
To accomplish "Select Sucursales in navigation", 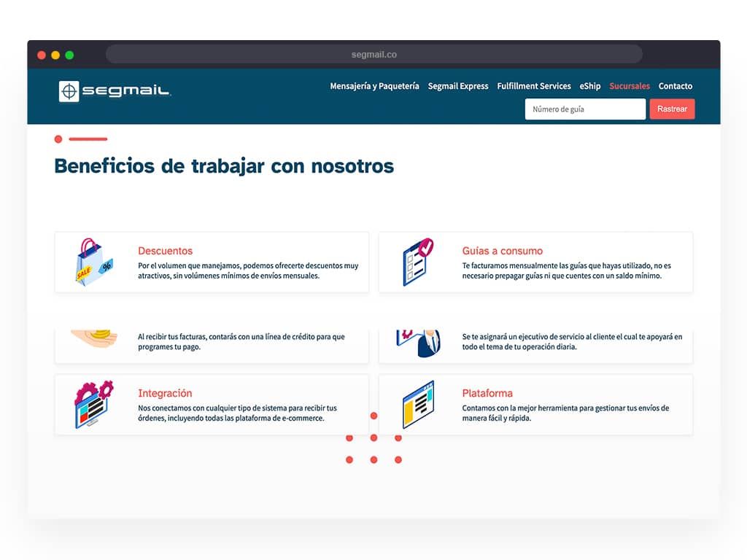I will [x=630, y=86].
